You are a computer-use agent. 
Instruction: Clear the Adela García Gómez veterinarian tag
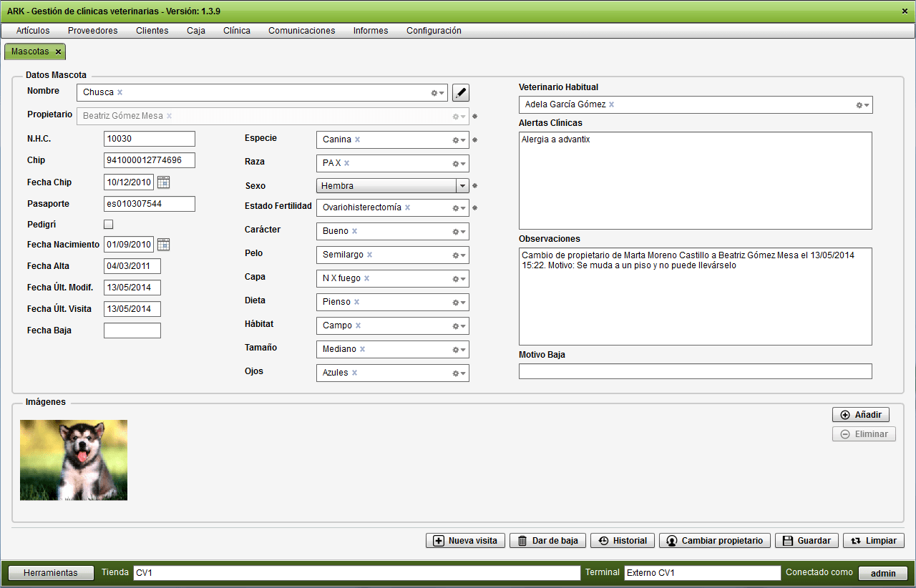(x=612, y=104)
